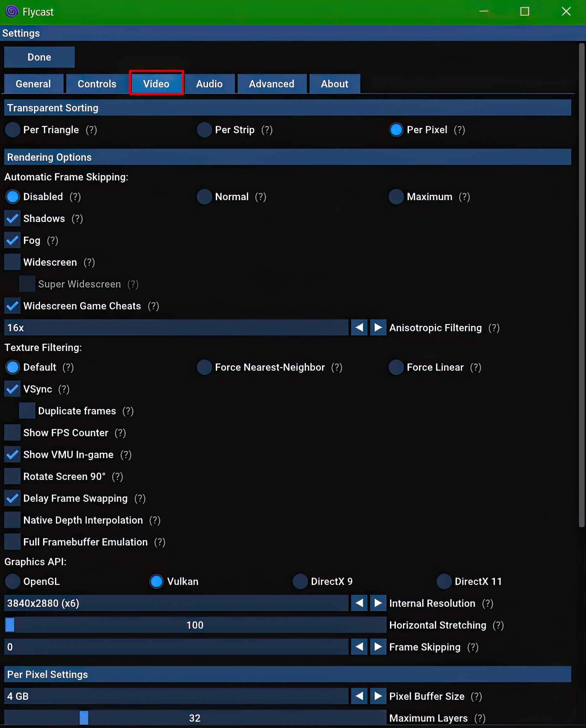Click help (?) icon next to VSync
This screenshot has height=728, width=586.
point(64,389)
